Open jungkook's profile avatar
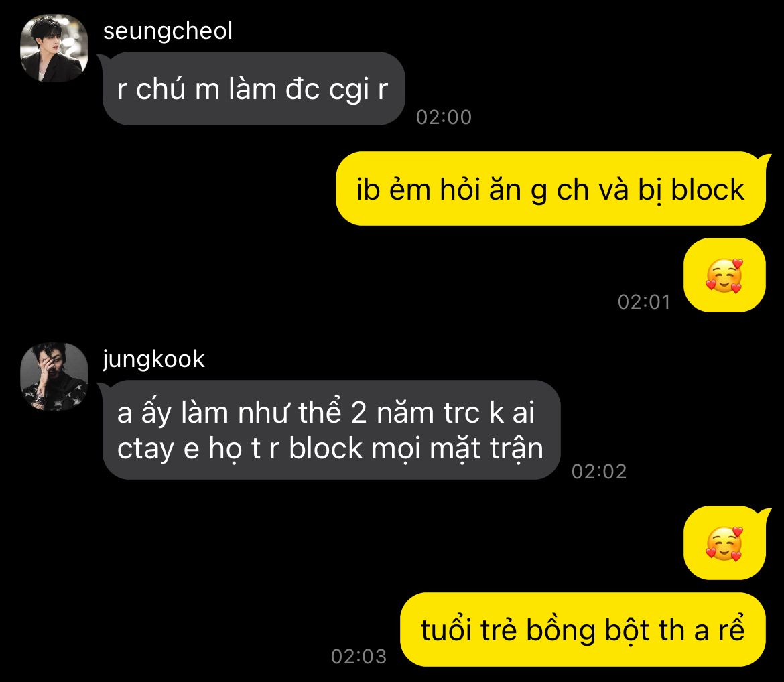The height and width of the screenshot is (682, 784). tap(54, 377)
